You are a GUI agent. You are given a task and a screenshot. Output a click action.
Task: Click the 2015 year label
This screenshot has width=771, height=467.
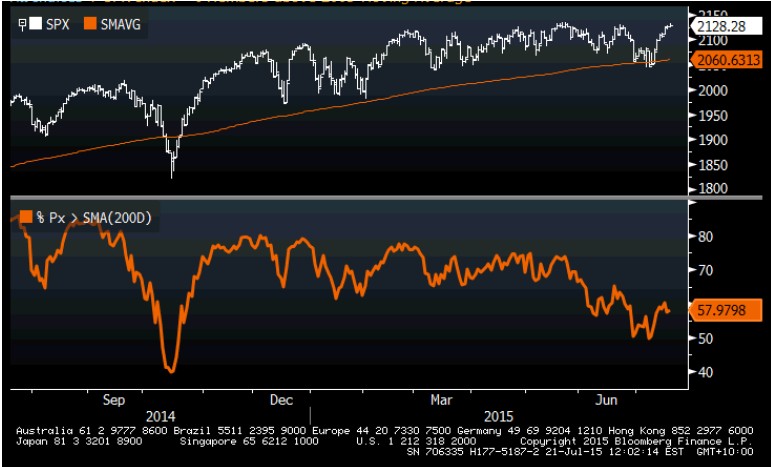pyautogui.click(x=499, y=417)
